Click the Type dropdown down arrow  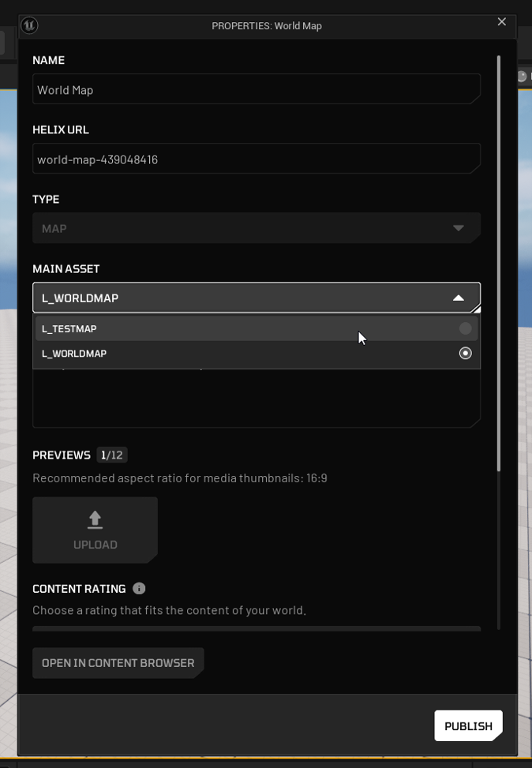[x=459, y=228]
